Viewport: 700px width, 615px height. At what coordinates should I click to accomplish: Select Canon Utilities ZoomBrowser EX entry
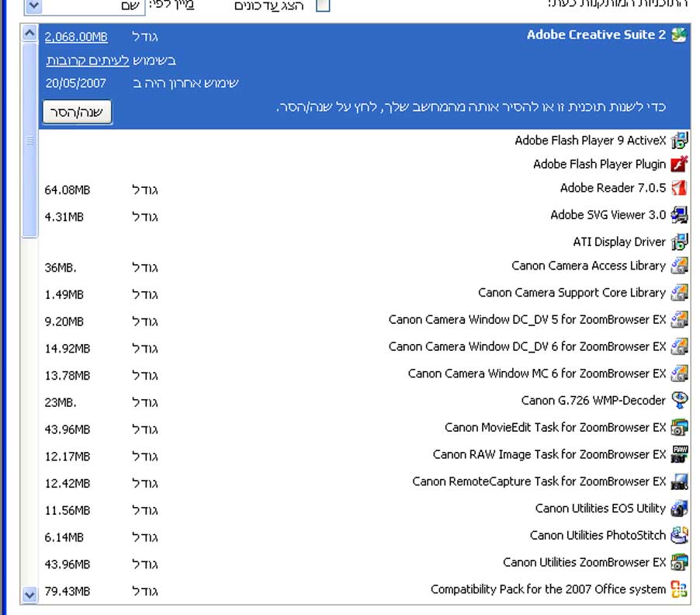(364, 562)
